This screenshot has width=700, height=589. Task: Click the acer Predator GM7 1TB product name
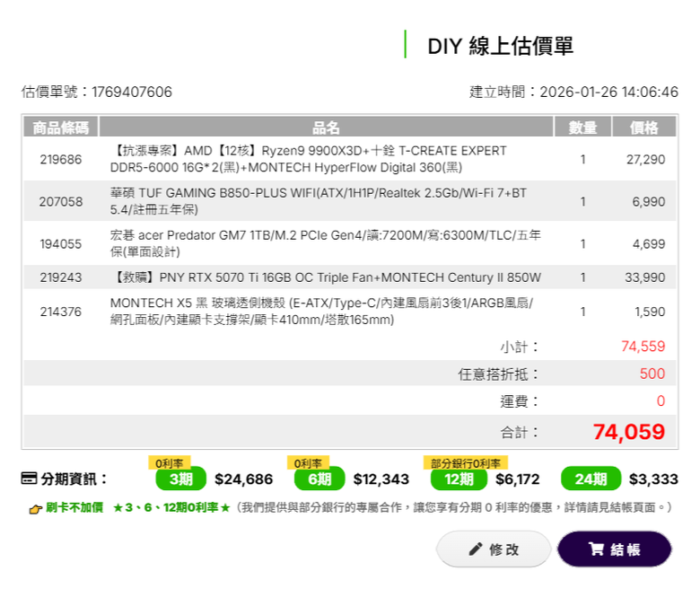(x=326, y=243)
